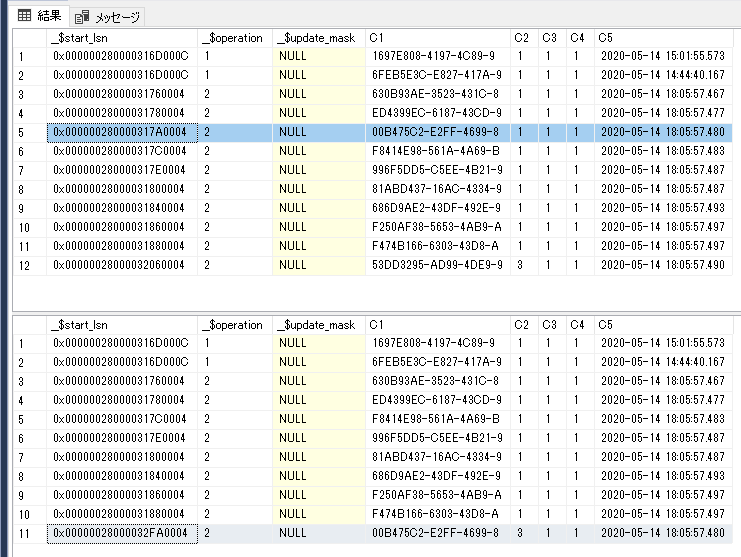
Task: Select top grid C1 value F8414E98-561A-4A69-B
Action: pos(438,151)
